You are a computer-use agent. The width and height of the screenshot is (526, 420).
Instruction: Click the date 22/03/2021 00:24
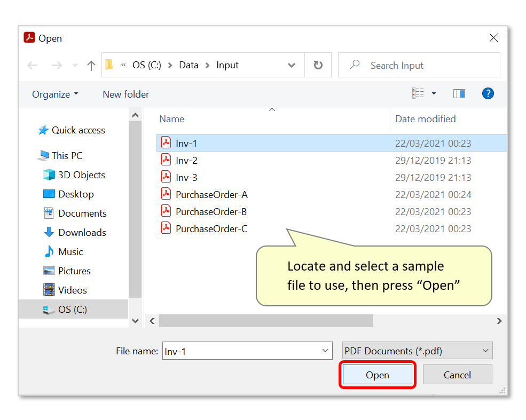[433, 195]
